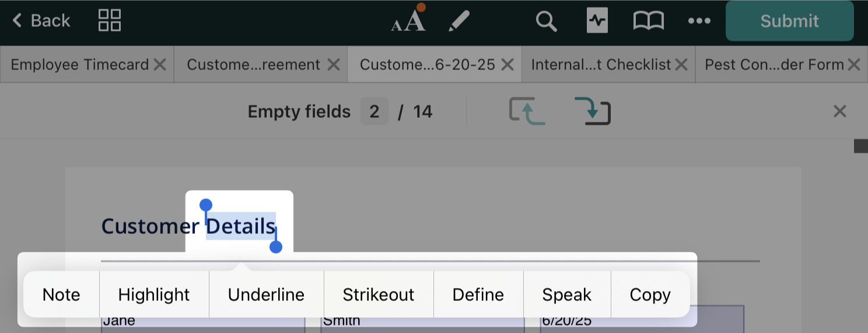This screenshot has width=868, height=333.
Task: Go Back to previous screen
Action: [x=41, y=21]
